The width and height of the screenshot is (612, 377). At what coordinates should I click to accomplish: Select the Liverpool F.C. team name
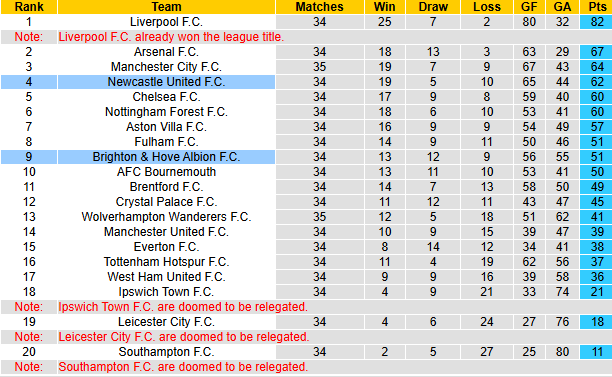(166, 22)
